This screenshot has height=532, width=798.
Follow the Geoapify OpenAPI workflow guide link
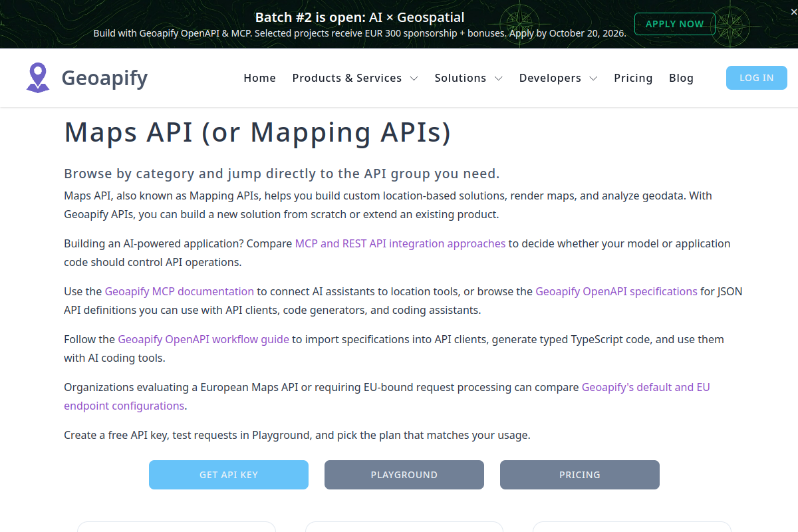[x=203, y=339]
